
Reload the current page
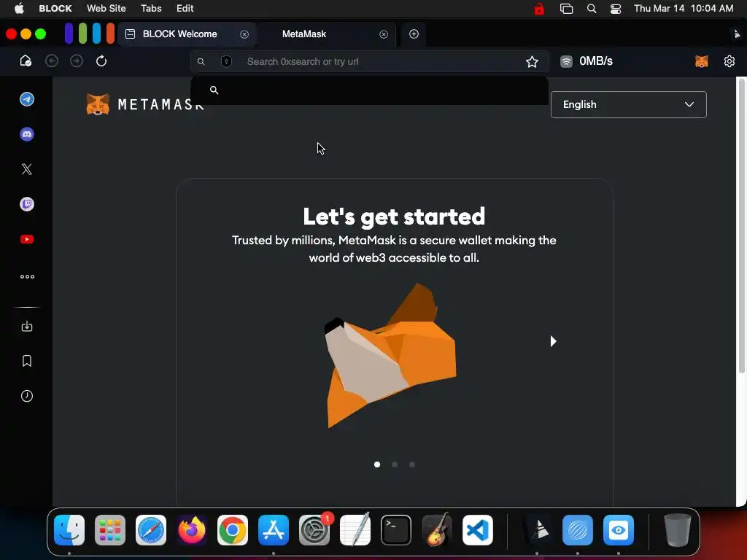coord(101,61)
